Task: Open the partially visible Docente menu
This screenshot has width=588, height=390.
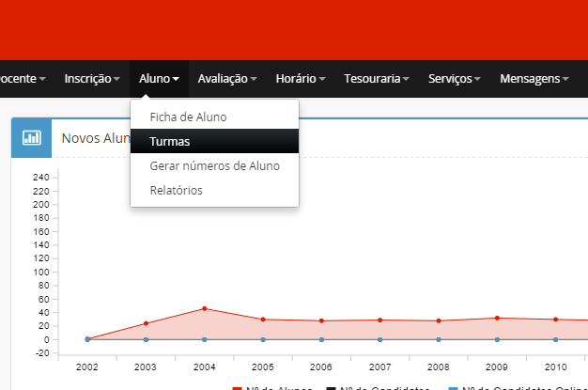Action: 23,79
